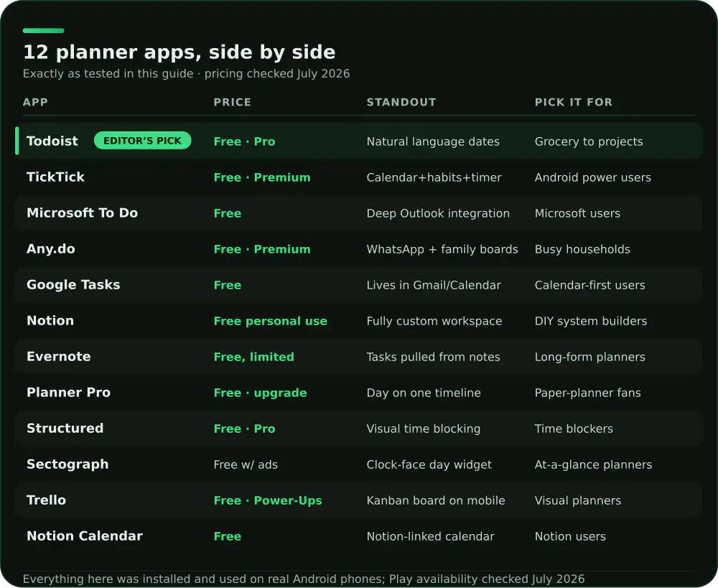
Task: Click the EDITOR'S PICK badge
Action: click(142, 141)
